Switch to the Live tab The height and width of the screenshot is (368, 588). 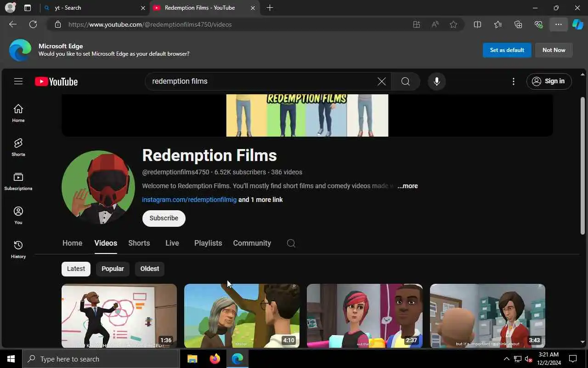(x=172, y=243)
